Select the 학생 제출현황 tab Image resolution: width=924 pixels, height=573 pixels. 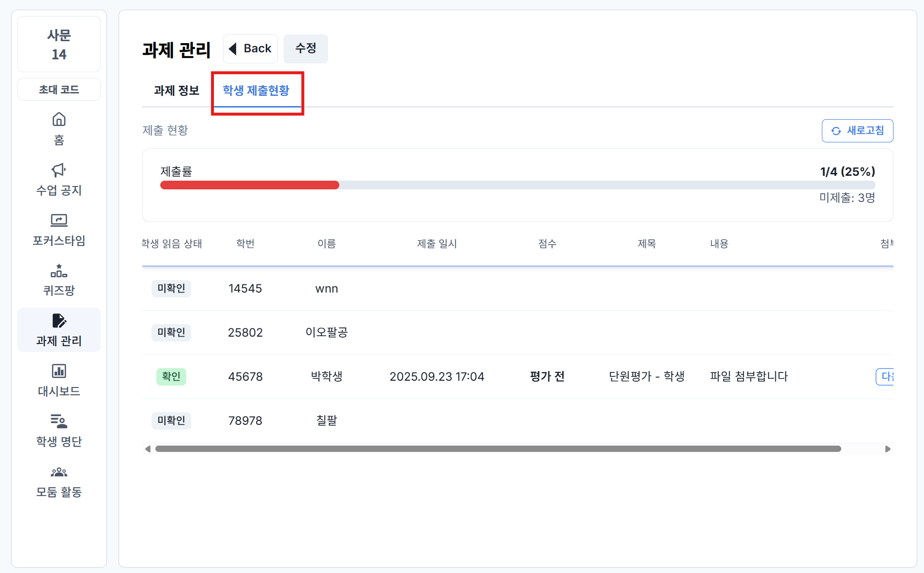(x=256, y=91)
